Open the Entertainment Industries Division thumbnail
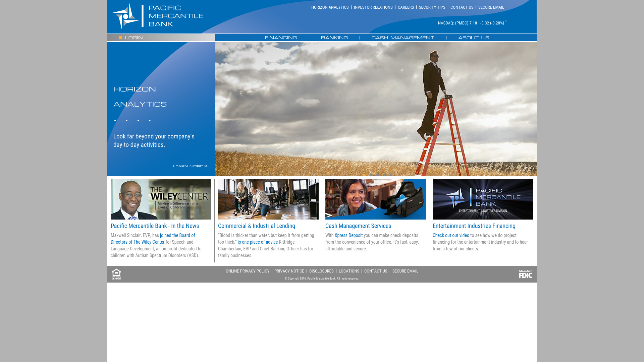Screen dimensions: 644x362 (x=483, y=199)
